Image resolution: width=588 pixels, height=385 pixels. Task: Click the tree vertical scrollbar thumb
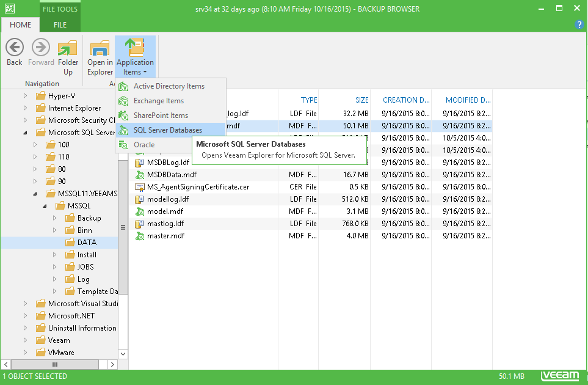coord(123,227)
